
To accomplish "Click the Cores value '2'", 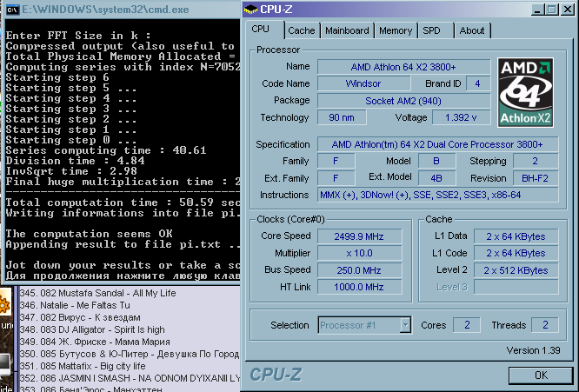I will point(467,325).
